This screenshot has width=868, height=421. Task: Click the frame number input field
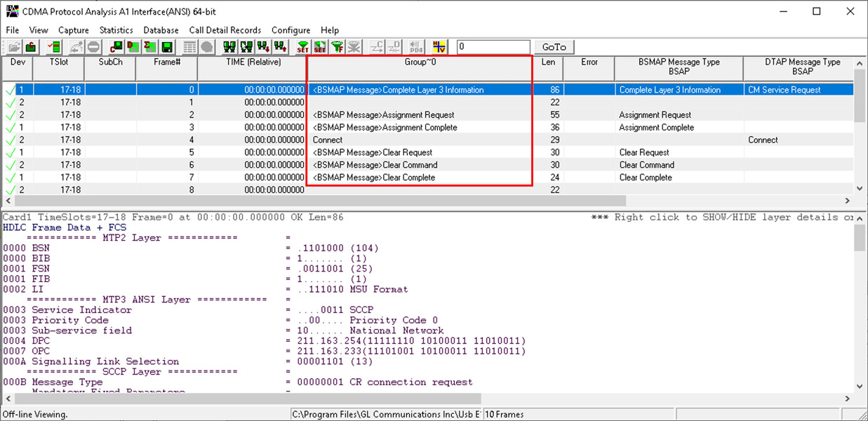click(x=493, y=47)
